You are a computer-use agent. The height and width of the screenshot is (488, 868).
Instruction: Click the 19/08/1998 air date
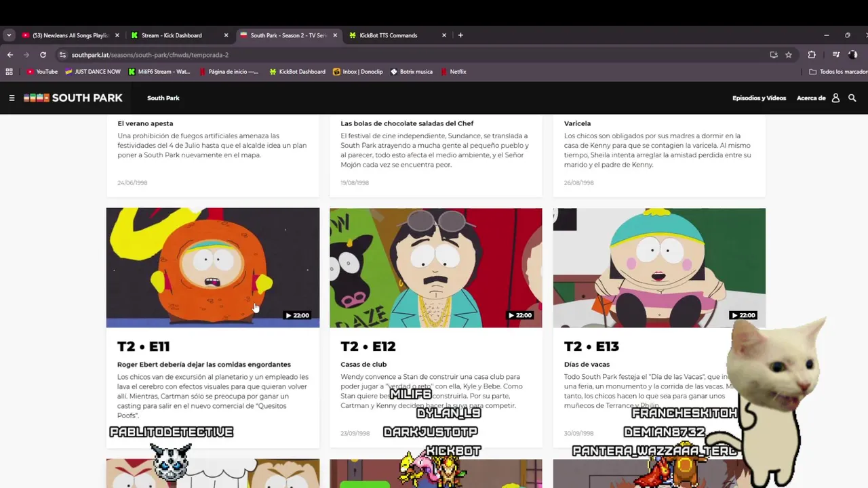pos(355,183)
